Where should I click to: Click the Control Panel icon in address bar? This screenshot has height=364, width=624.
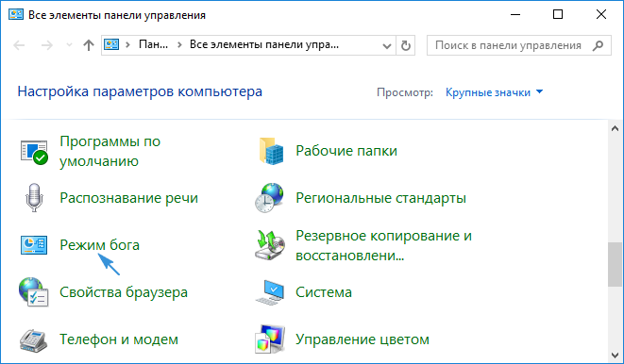(x=111, y=44)
